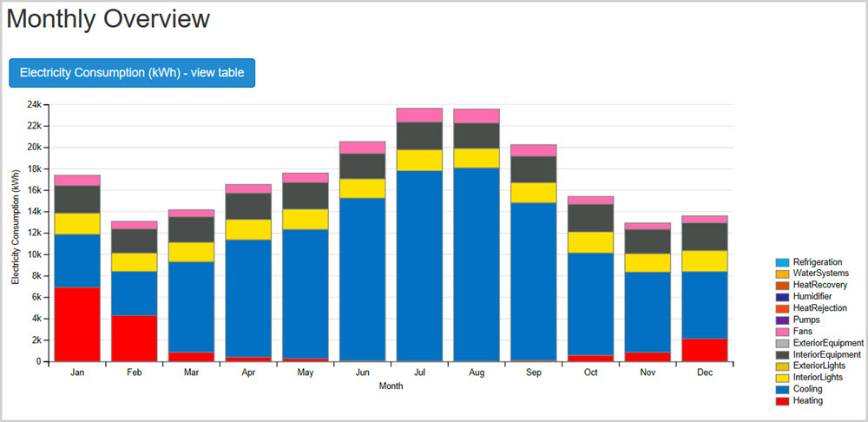Screen dimensions: 868x422
Task: Click the Fans legend color swatch
Action: coord(782,331)
